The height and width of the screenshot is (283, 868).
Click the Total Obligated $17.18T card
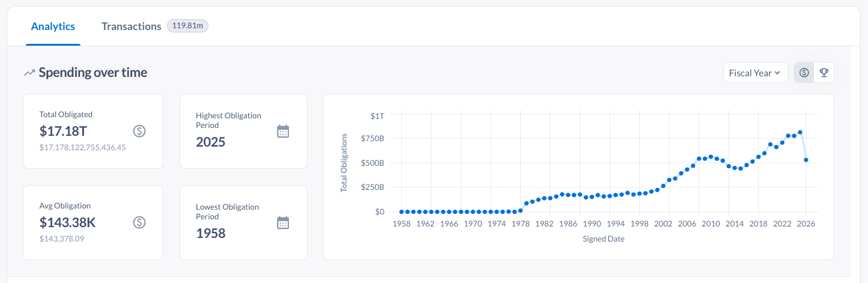click(93, 131)
